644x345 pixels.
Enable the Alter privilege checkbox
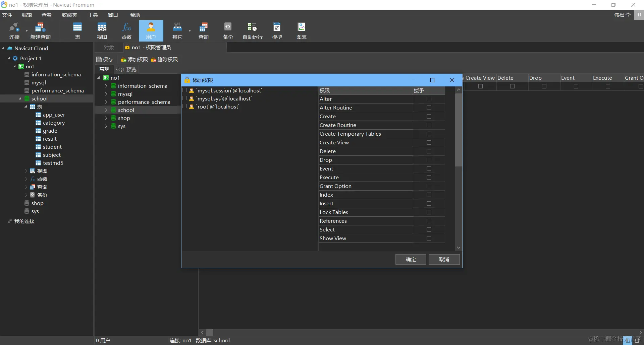pos(429,99)
